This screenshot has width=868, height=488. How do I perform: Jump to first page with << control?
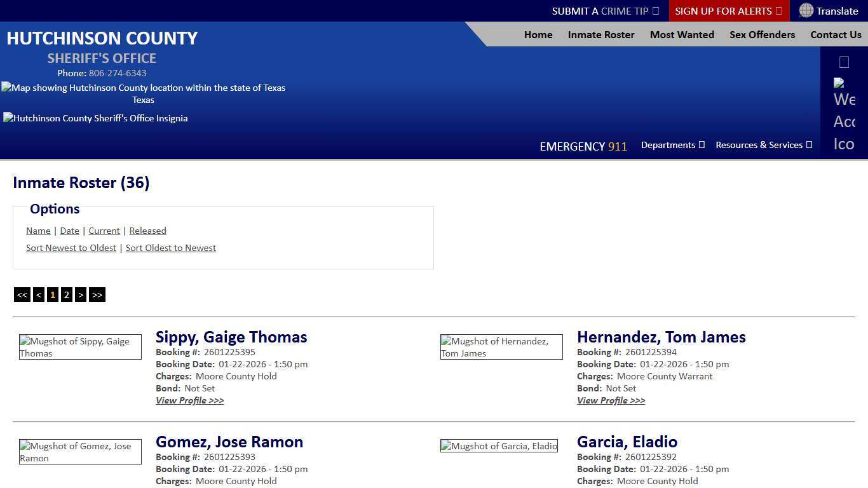click(x=22, y=294)
